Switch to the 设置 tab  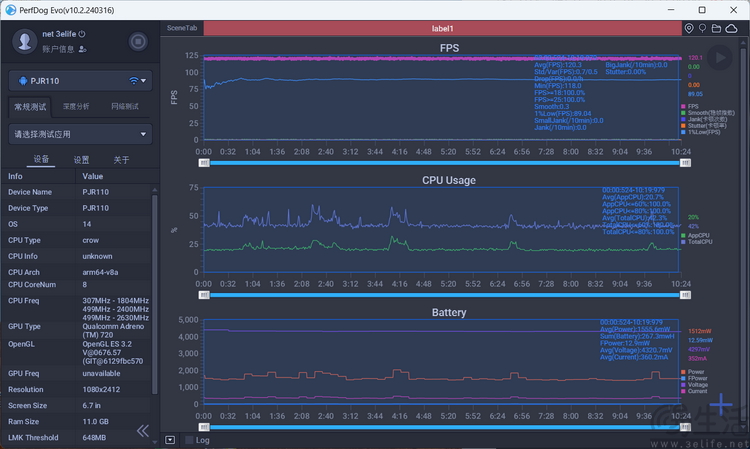coord(81,160)
